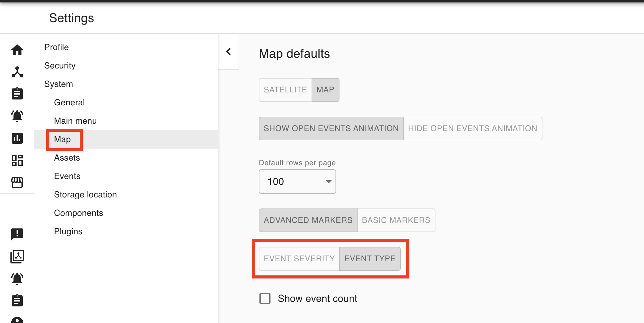Click the Home icon in sidebar
Viewport: 644px width, 323px height.
tap(17, 49)
